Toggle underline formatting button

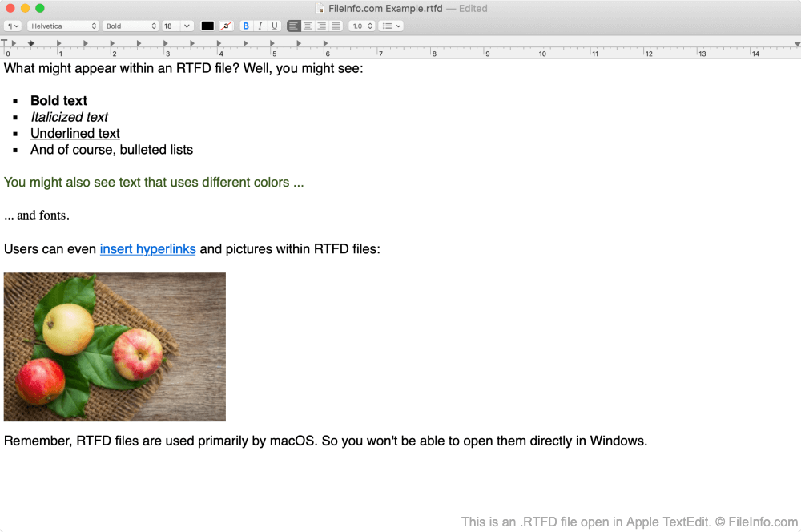point(274,26)
